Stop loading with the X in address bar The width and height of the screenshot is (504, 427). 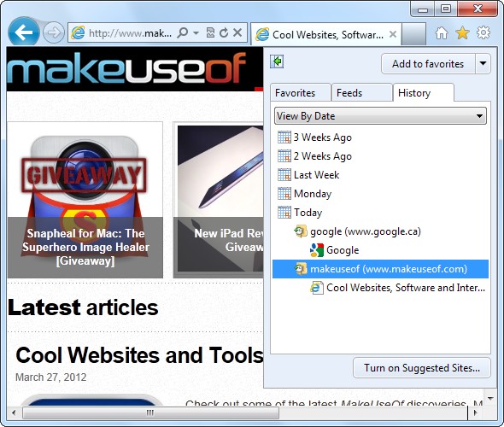coord(237,32)
